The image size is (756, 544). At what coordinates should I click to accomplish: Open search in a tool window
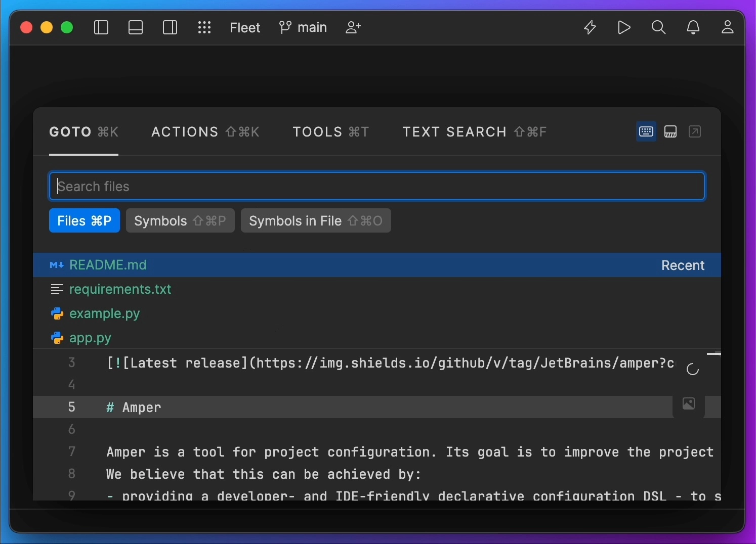click(695, 132)
